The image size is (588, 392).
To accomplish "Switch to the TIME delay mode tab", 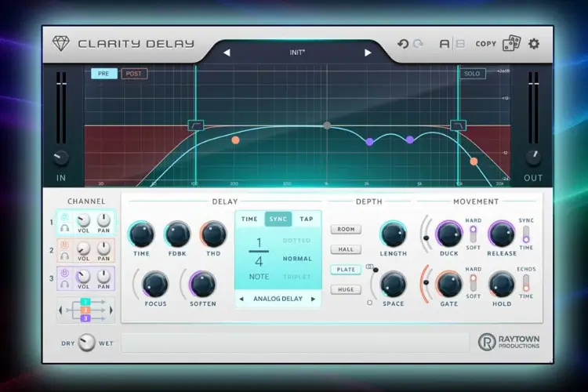I will tap(249, 219).
